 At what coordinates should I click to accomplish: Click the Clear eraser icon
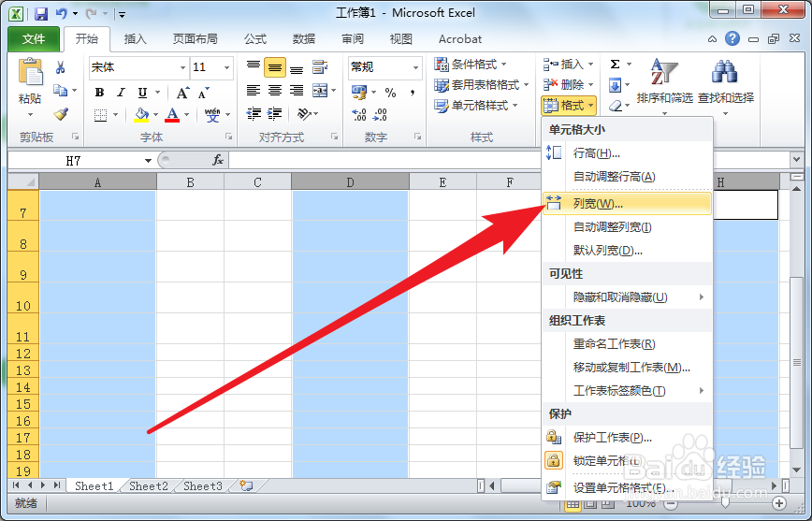point(615,106)
